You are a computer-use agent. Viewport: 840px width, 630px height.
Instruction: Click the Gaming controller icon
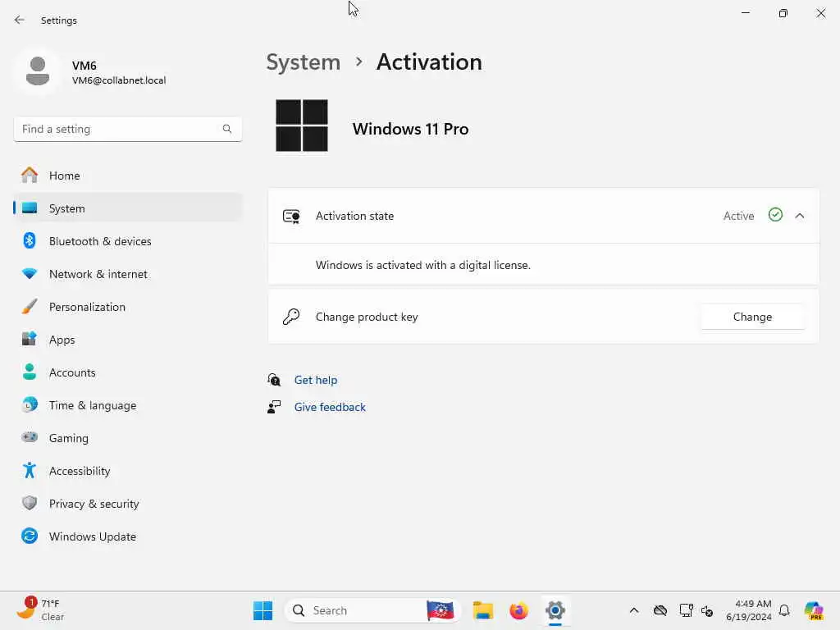pyautogui.click(x=30, y=437)
